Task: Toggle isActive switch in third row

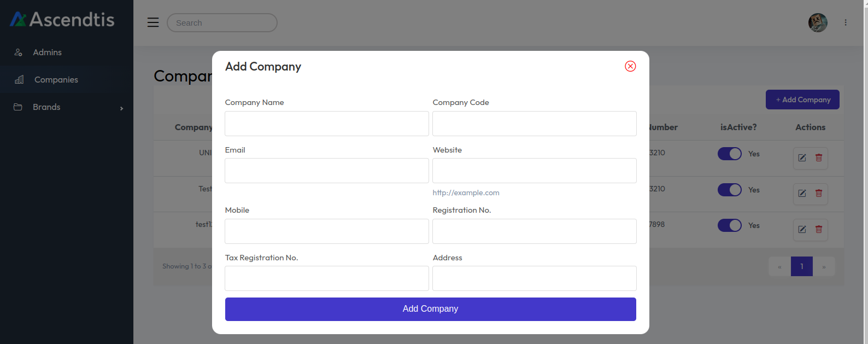Action: pyautogui.click(x=729, y=225)
